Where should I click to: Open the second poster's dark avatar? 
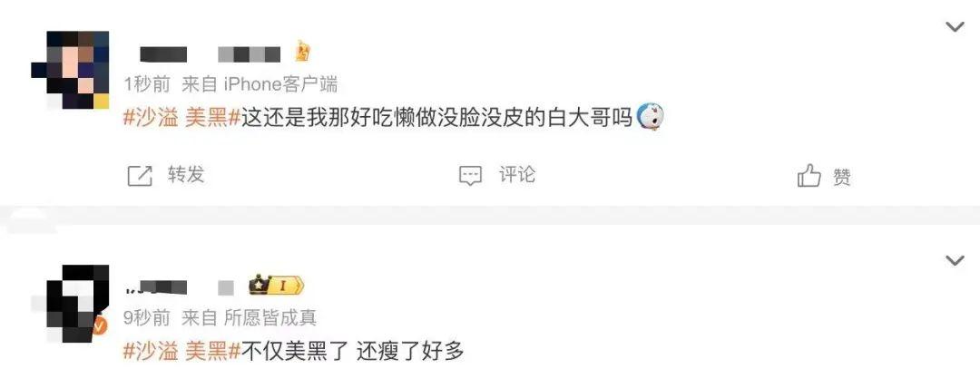pyautogui.click(x=70, y=303)
